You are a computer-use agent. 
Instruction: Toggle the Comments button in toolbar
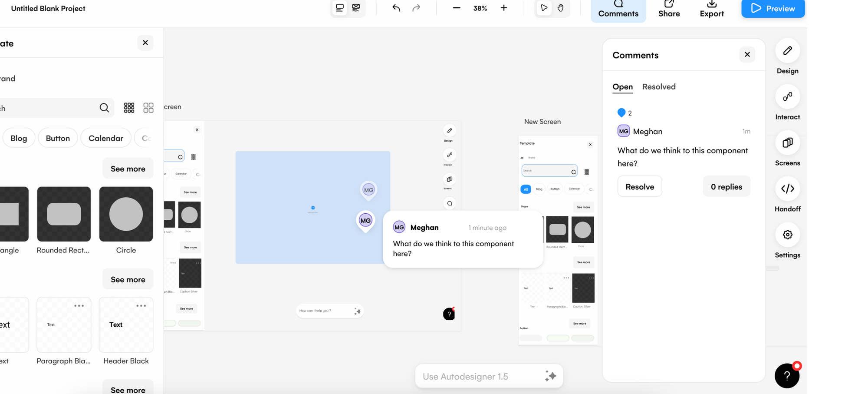pyautogui.click(x=618, y=10)
